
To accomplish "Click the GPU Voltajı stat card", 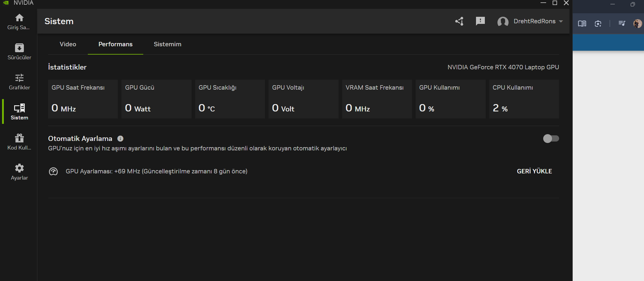I will coord(303,99).
